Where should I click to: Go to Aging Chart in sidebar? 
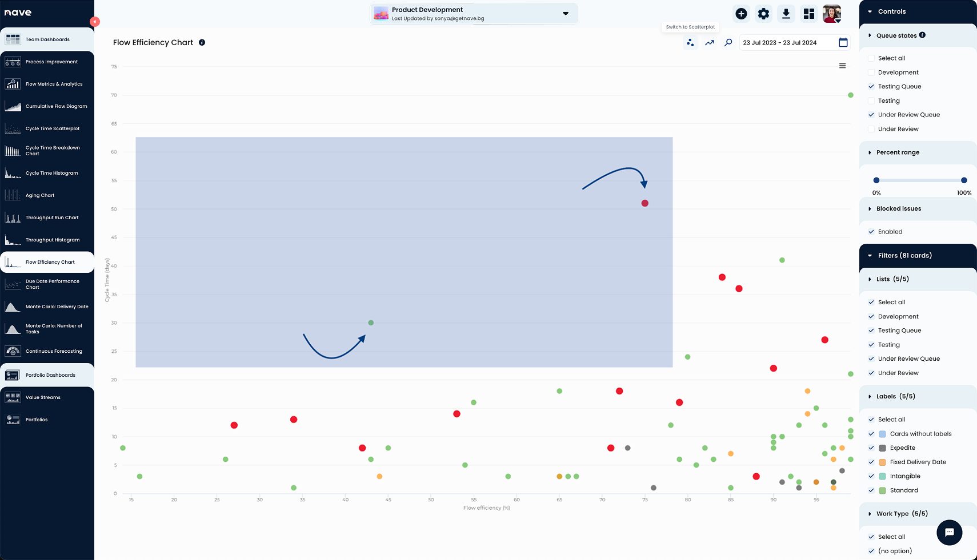[x=40, y=195]
